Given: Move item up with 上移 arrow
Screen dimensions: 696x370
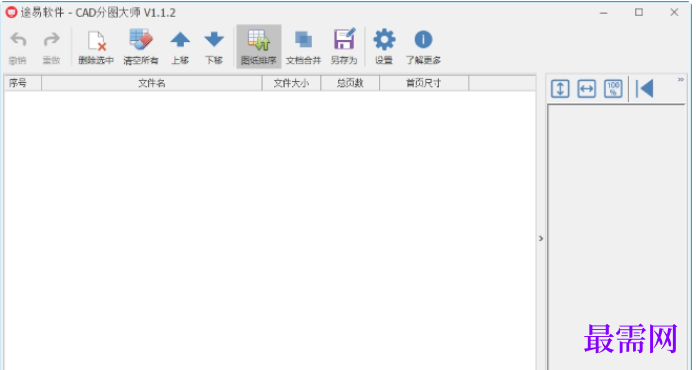Looking at the screenshot, I should (180, 47).
